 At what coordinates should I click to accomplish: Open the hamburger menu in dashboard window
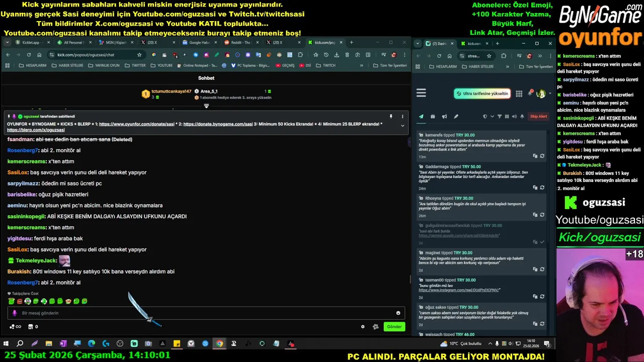pos(421,93)
